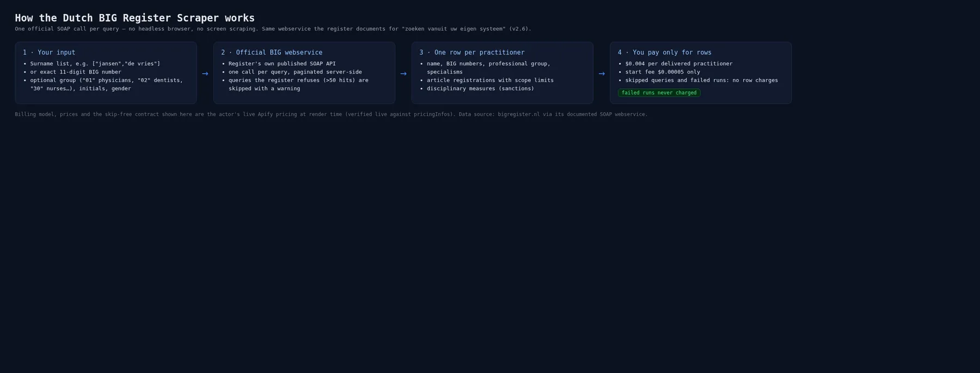Click the green 'failed runs never charged' badge
Screen dimensions: 980x373
pyautogui.click(x=659, y=93)
